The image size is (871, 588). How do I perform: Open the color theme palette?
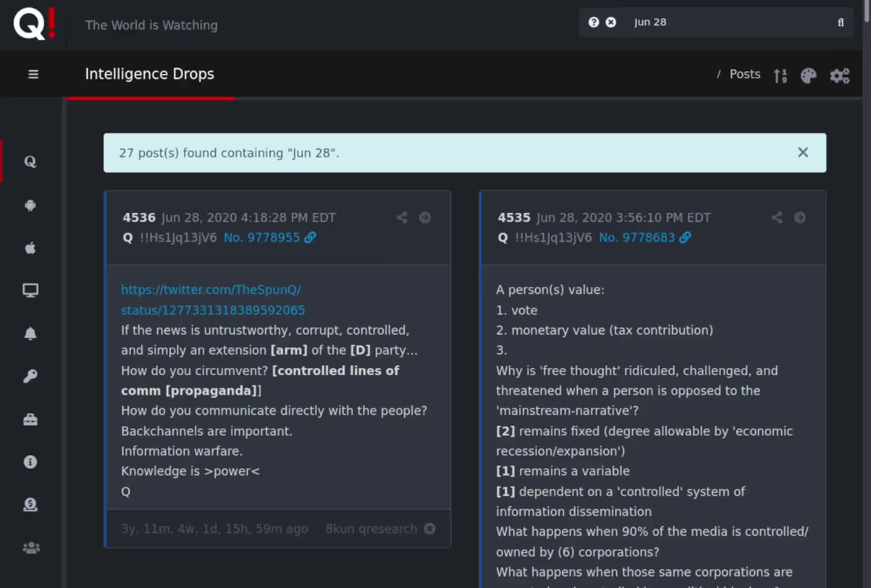click(808, 75)
